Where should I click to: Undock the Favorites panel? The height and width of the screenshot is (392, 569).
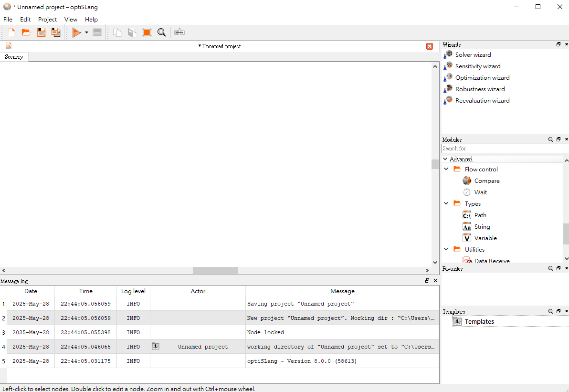coord(558,268)
